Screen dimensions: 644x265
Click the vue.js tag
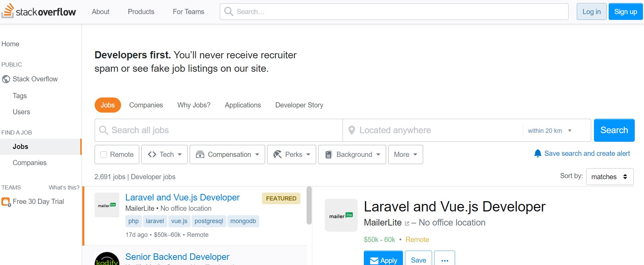point(179,221)
